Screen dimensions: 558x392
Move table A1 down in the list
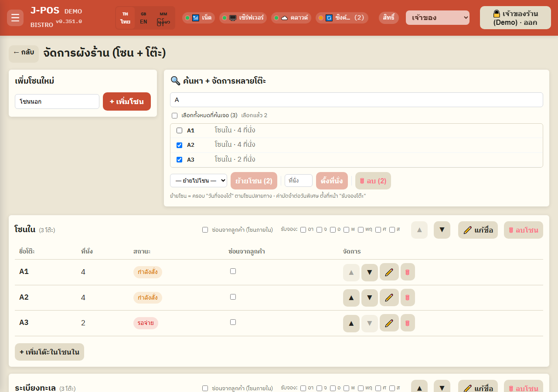(x=370, y=273)
